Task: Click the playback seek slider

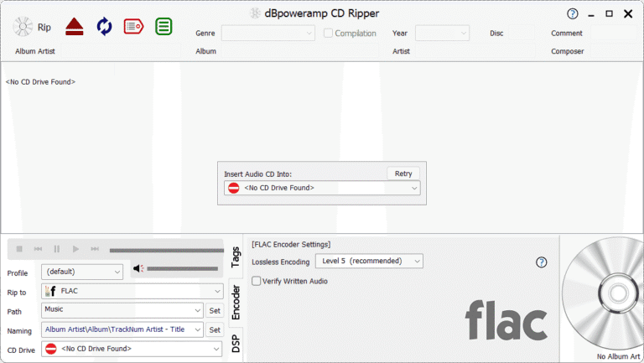Action: 167,250
